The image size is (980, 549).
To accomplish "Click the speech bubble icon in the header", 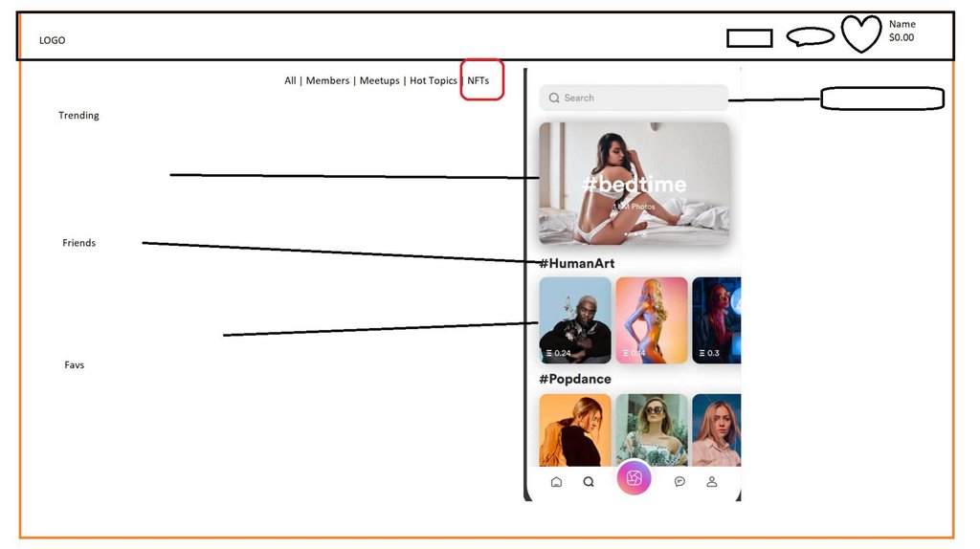I will tap(810, 37).
